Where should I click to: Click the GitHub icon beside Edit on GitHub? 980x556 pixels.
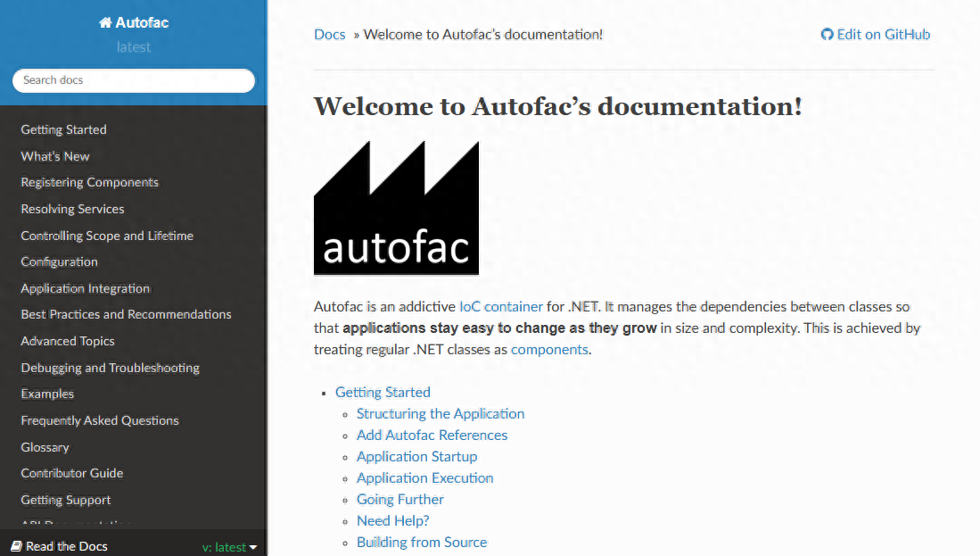click(x=827, y=35)
